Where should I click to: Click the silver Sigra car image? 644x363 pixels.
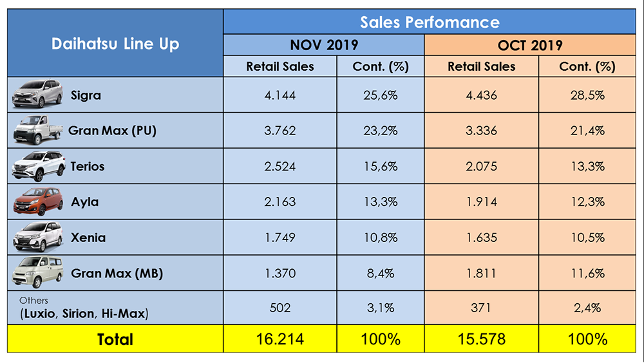tap(37, 94)
